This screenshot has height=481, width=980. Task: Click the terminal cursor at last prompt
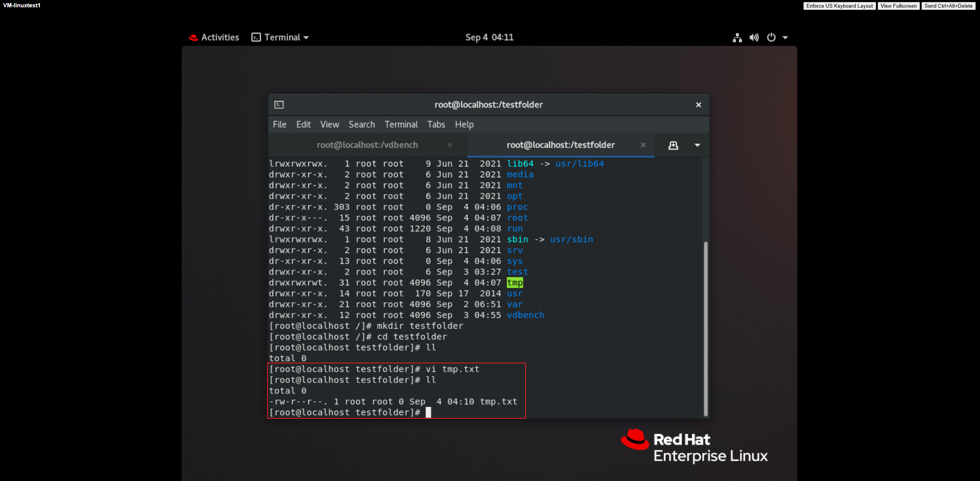(x=428, y=413)
